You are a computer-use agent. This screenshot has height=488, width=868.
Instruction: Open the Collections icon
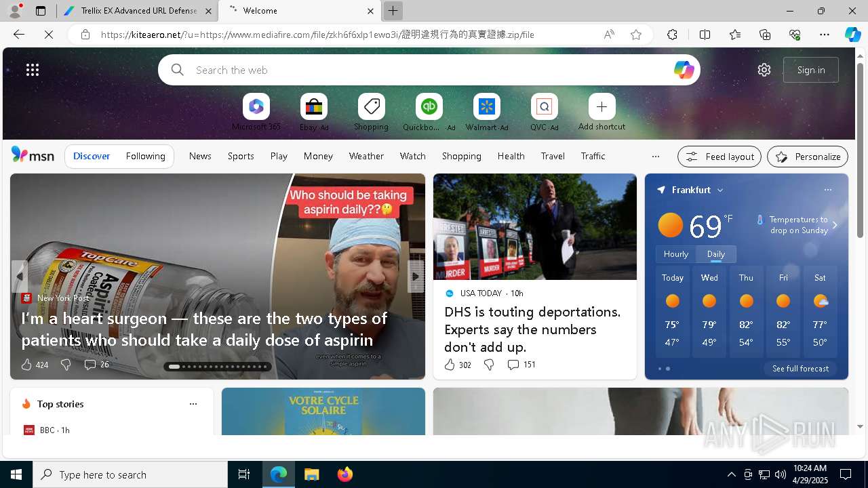pos(765,35)
